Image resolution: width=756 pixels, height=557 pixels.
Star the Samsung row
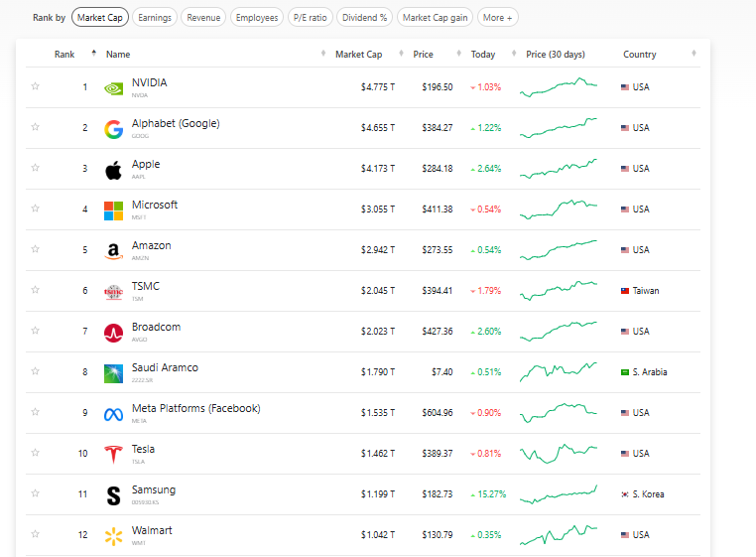coord(35,493)
